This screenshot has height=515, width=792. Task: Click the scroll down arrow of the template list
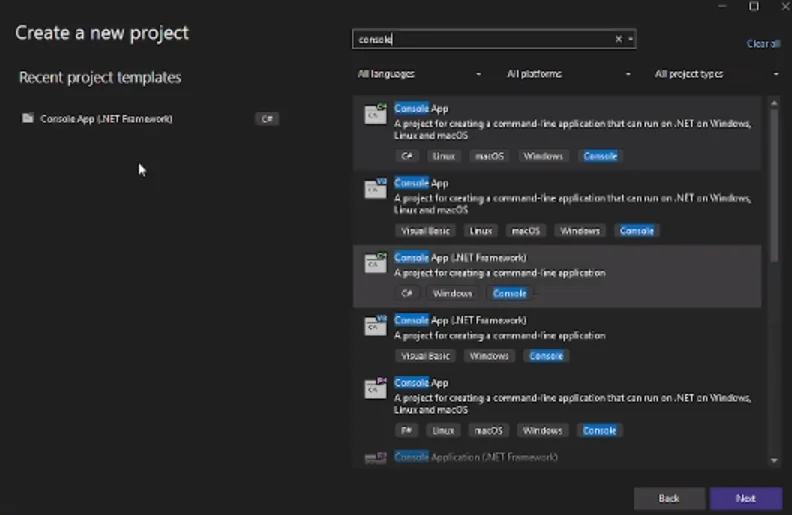pos(774,460)
